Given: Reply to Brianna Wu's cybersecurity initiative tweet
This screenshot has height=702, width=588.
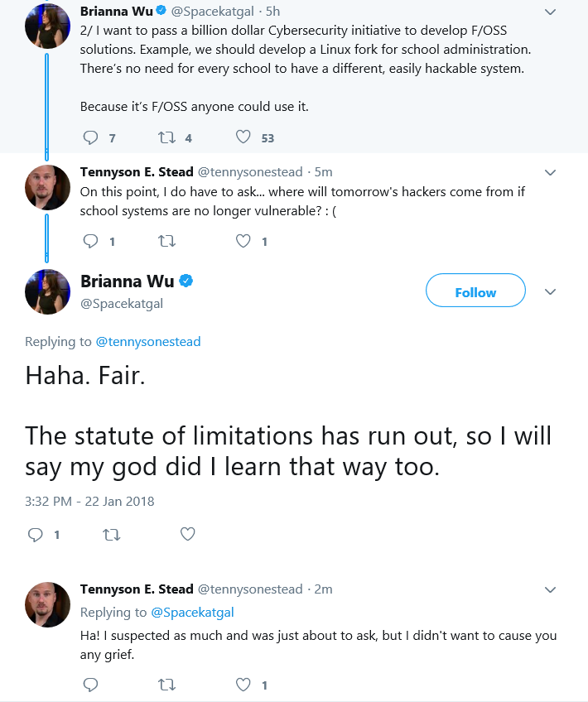Looking at the screenshot, I should coord(90,137).
